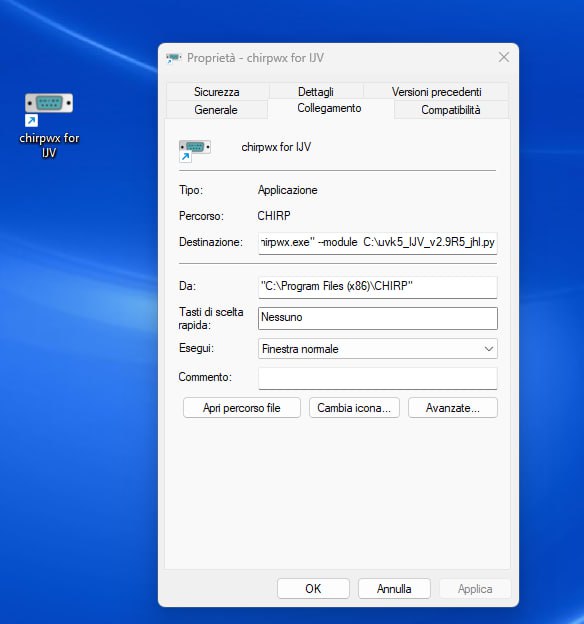
Task: Open the Esegui dropdown
Action: pyautogui.click(x=377, y=349)
